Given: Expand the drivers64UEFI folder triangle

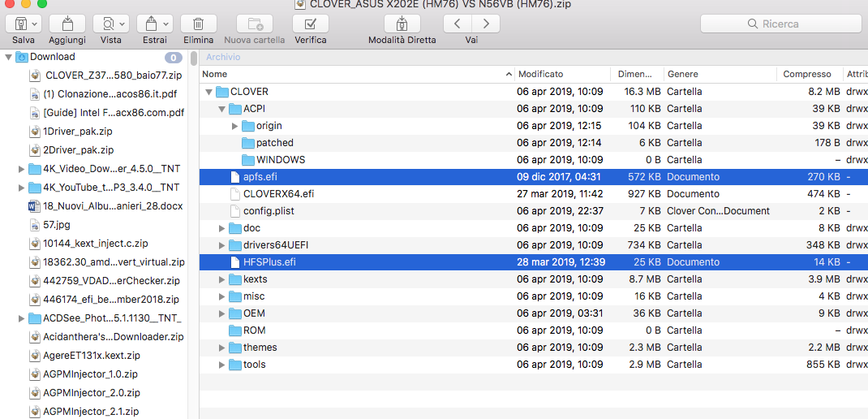Looking at the screenshot, I should click(222, 245).
